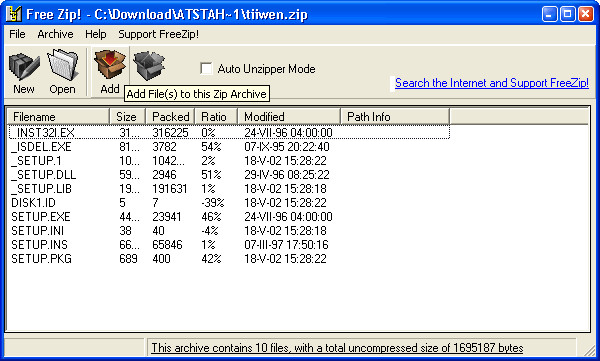Select the _INST32I.EX file row
This screenshot has height=361, width=600.
tap(229, 132)
